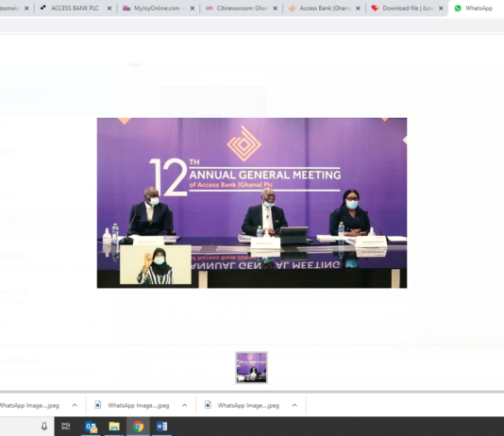
Task: Close the MyJoyOnline.com tab
Action: coord(193,8)
